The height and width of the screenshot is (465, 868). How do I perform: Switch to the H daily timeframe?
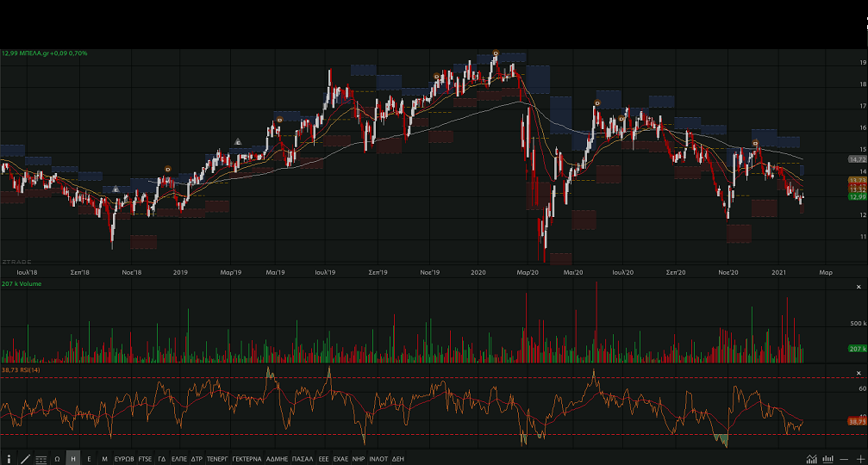(73, 459)
